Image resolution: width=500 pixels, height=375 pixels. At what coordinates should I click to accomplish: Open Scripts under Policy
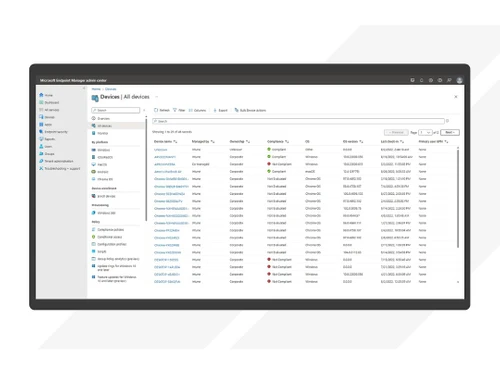pyautogui.click(x=99, y=252)
